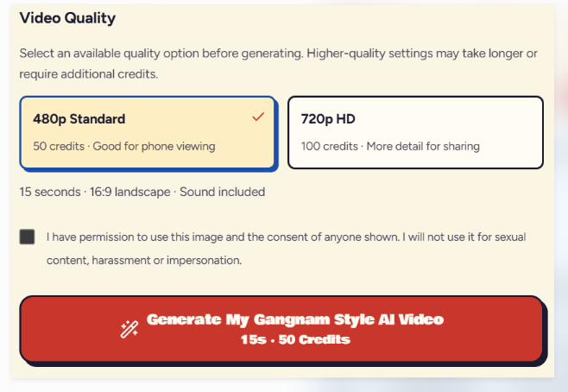
Task: Click the magic wand icon on Generate button
Action: (x=129, y=329)
